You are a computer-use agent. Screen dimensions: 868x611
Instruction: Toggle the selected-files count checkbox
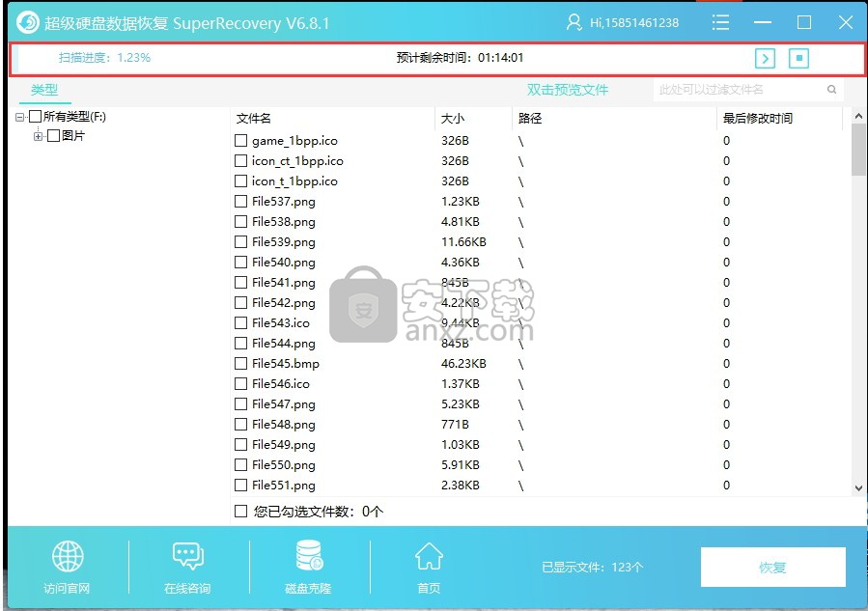click(241, 512)
